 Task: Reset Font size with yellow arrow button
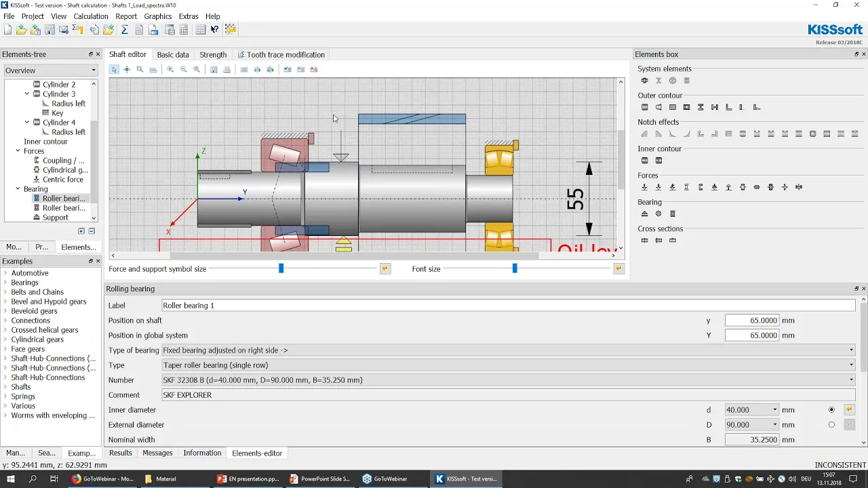[618, 269]
